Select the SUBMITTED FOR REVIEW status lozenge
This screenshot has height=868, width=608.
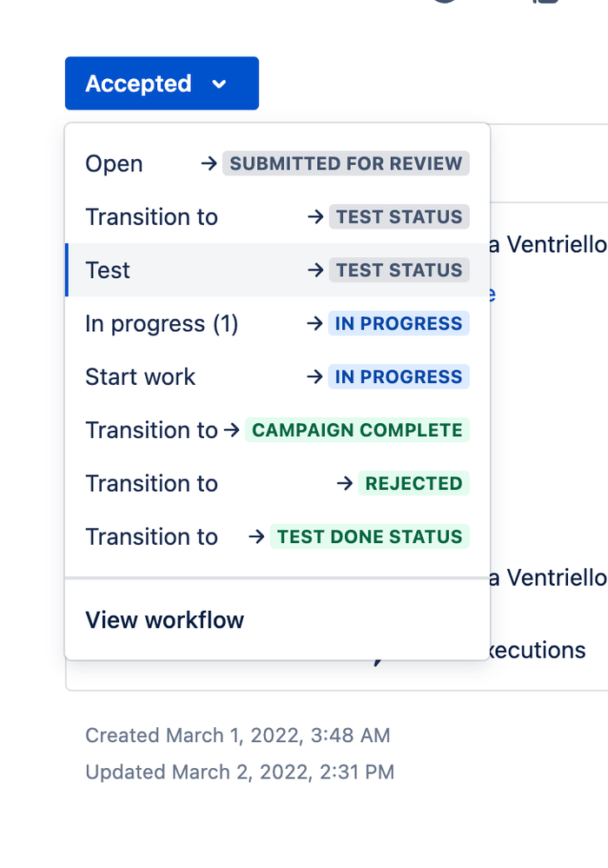coord(346,163)
